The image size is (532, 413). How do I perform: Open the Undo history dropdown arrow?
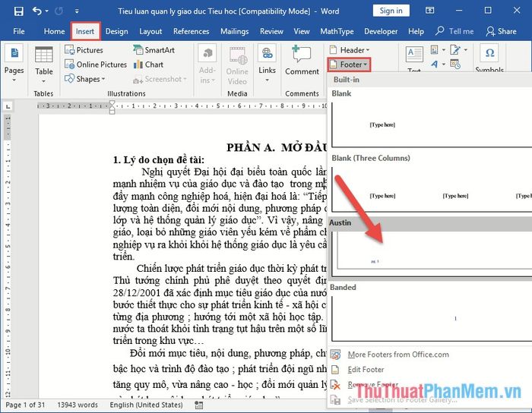(x=47, y=11)
